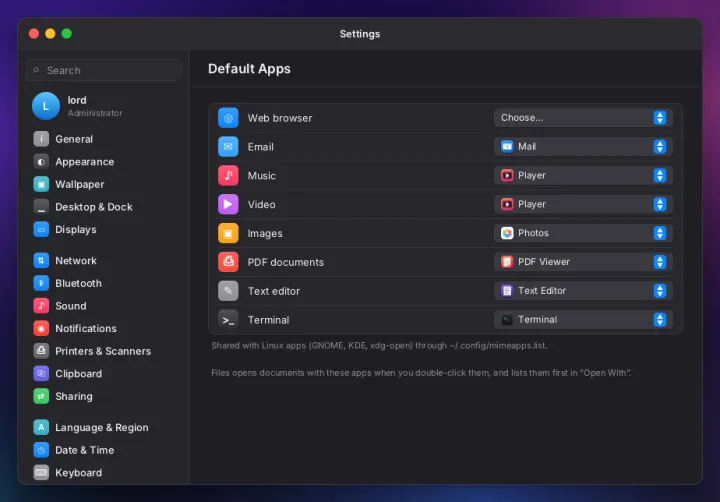Image resolution: width=720 pixels, height=502 pixels.
Task: Open Keyboard settings
Action: tap(105, 472)
